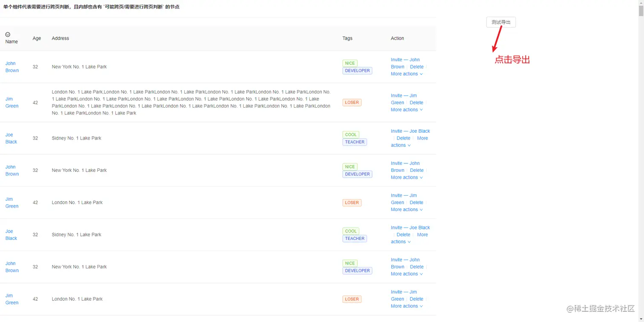Click the vertical scrollbar up arrow

(x=641, y=3)
